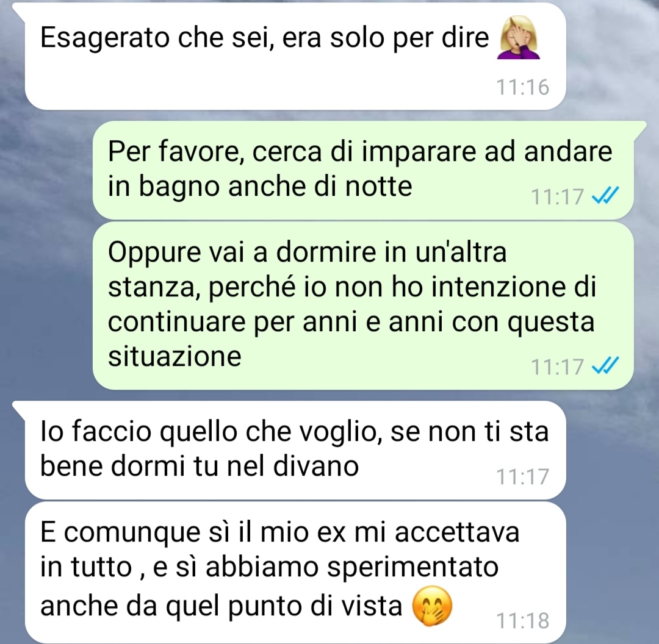The height and width of the screenshot is (644, 659).
Task: Select the 'Oppure vai a dormire' message bubble
Action: tap(363, 306)
